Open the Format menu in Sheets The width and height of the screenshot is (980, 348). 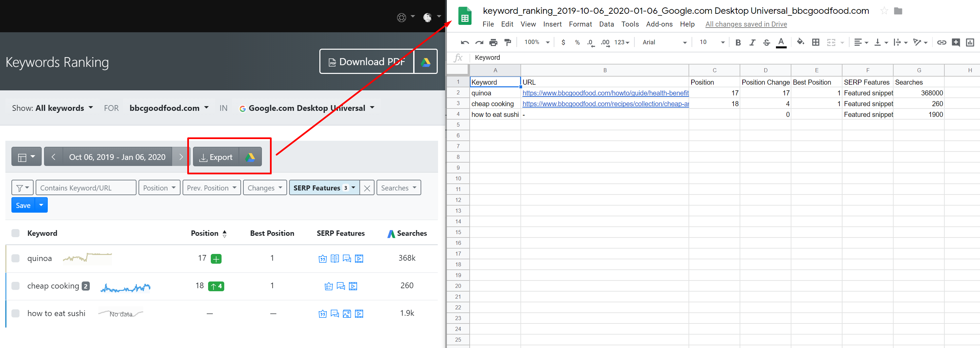pos(580,24)
